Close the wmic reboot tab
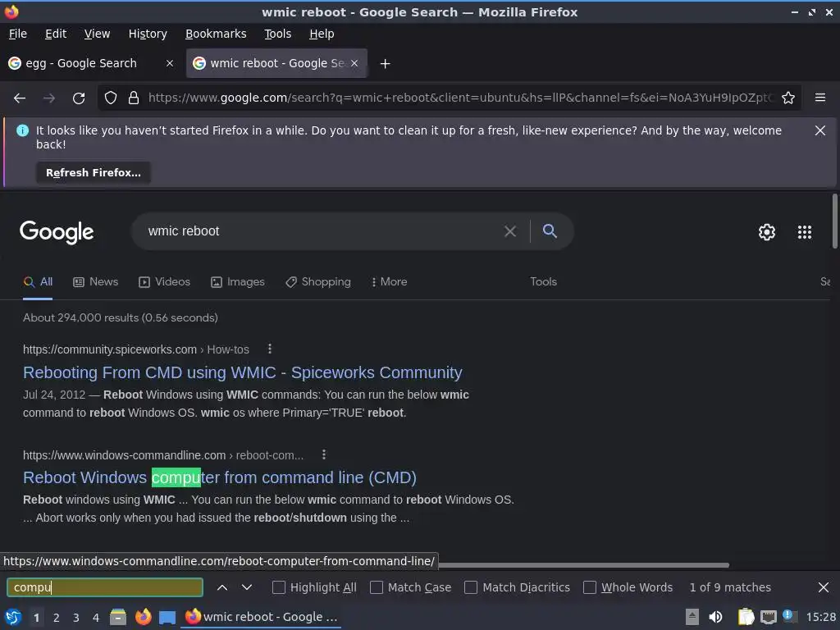The width and height of the screenshot is (840, 630). 354,63
